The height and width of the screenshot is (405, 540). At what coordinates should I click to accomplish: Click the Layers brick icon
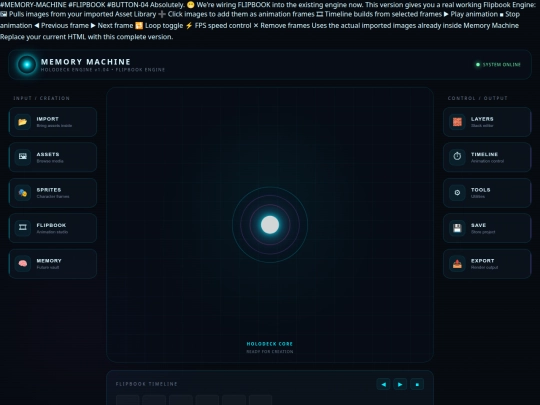[x=457, y=122]
